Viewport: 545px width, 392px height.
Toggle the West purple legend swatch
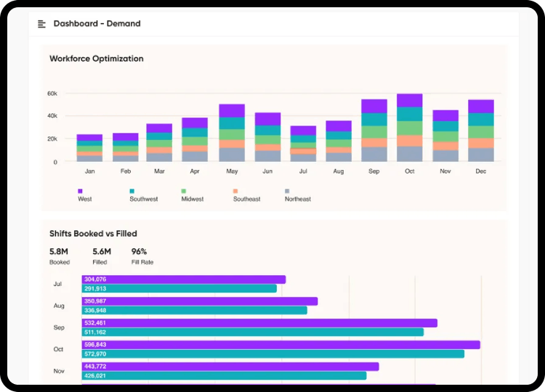click(x=80, y=191)
